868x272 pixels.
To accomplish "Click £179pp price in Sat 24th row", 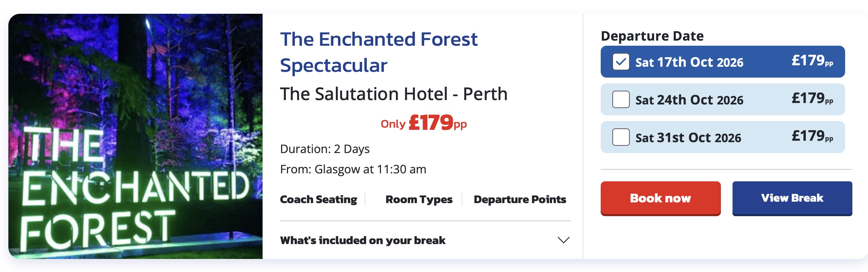I will pos(812,99).
